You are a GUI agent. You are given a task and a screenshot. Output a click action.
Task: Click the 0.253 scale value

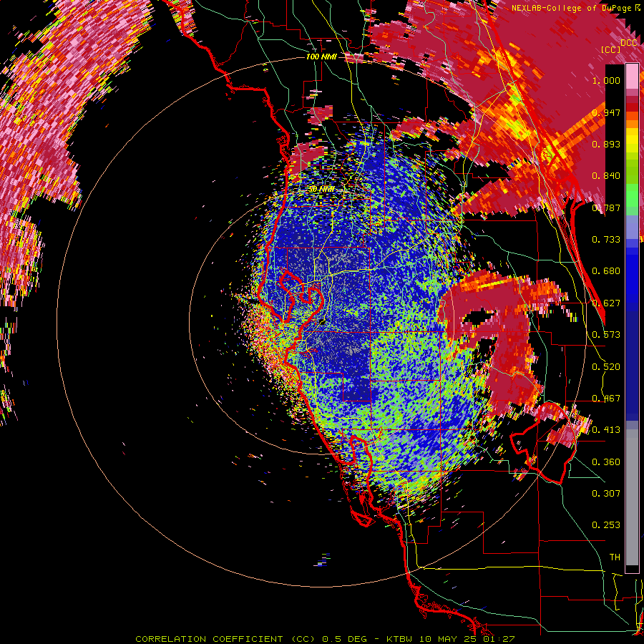(606, 525)
